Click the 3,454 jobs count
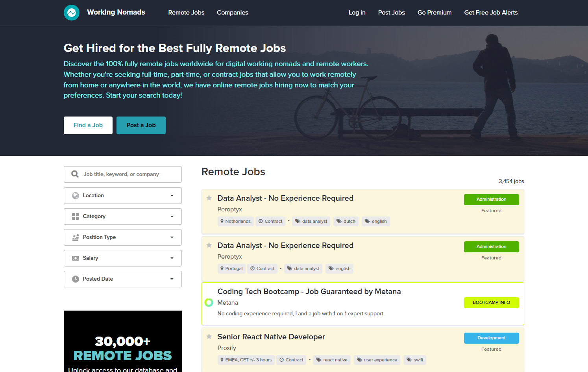Image resolution: width=588 pixels, height=372 pixels. click(x=511, y=181)
